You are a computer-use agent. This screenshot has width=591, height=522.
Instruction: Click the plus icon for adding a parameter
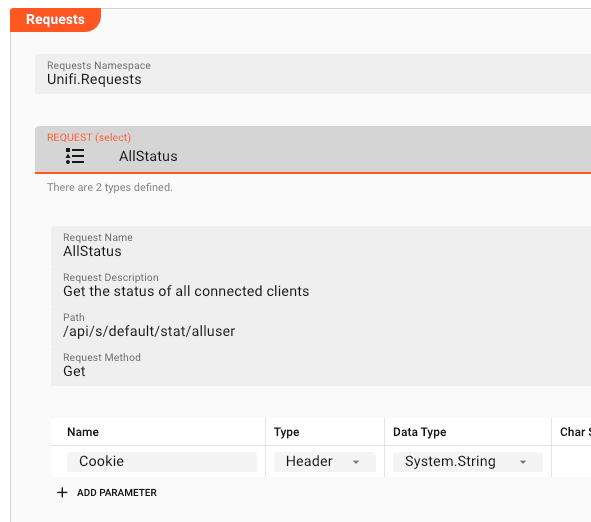coord(62,492)
